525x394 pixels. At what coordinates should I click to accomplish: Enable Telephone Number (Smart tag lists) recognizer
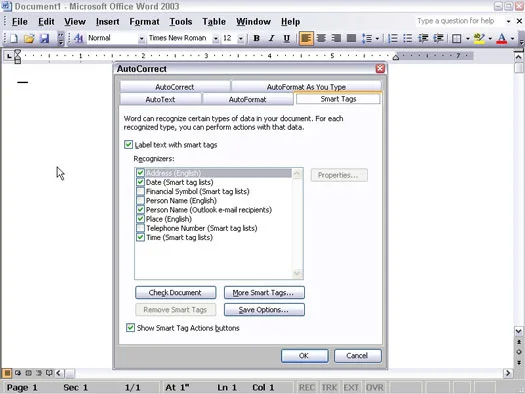point(140,228)
